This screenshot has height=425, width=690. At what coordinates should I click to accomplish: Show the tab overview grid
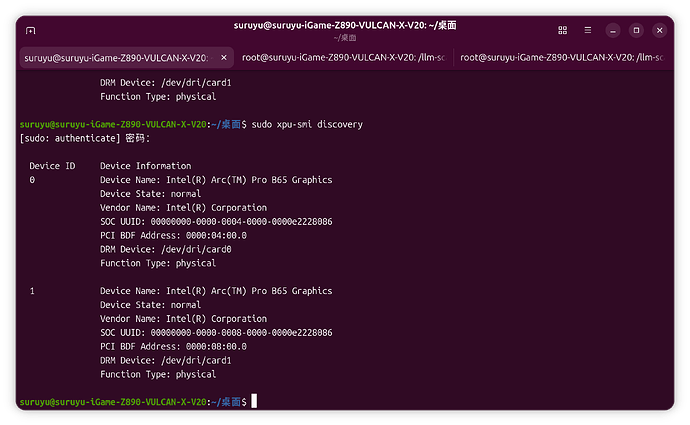pos(562,30)
